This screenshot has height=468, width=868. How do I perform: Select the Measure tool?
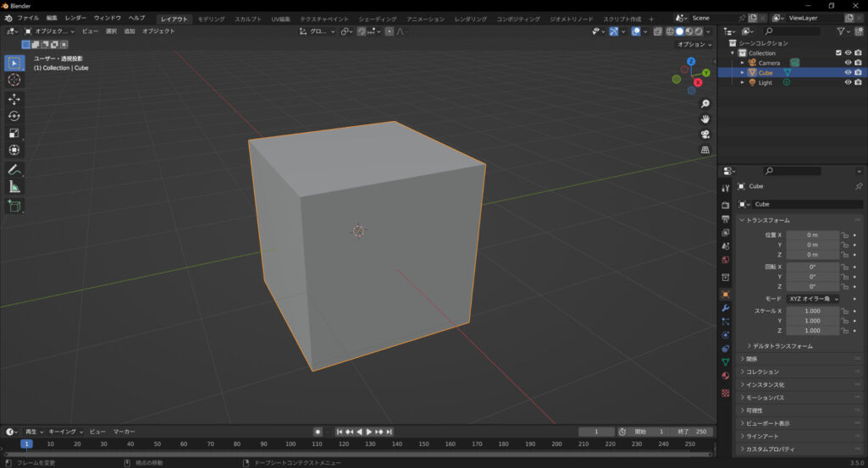click(x=14, y=187)
